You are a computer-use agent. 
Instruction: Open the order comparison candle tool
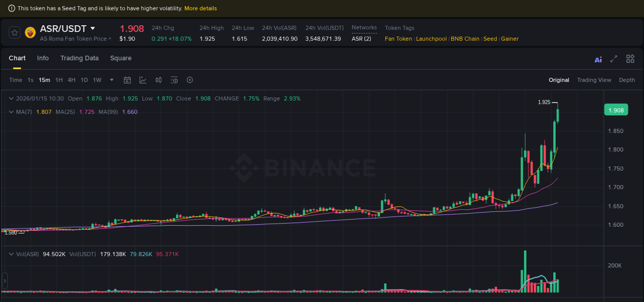158,80
